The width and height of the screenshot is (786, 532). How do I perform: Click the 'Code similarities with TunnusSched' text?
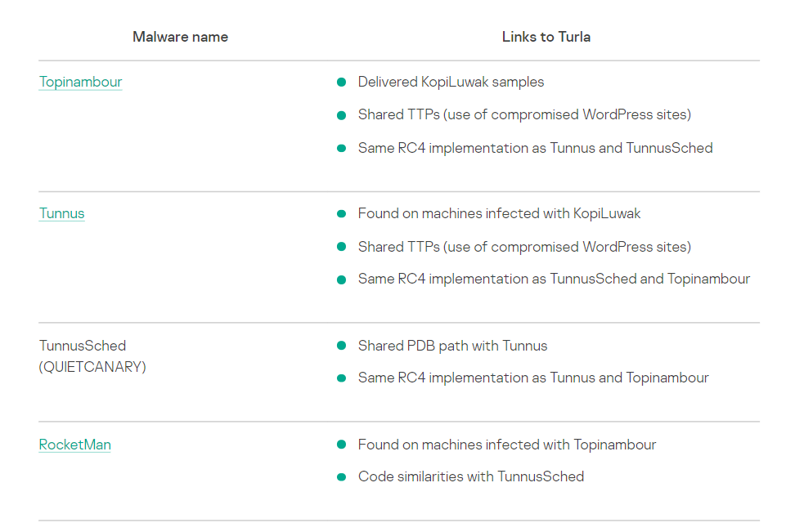(470, 476)
